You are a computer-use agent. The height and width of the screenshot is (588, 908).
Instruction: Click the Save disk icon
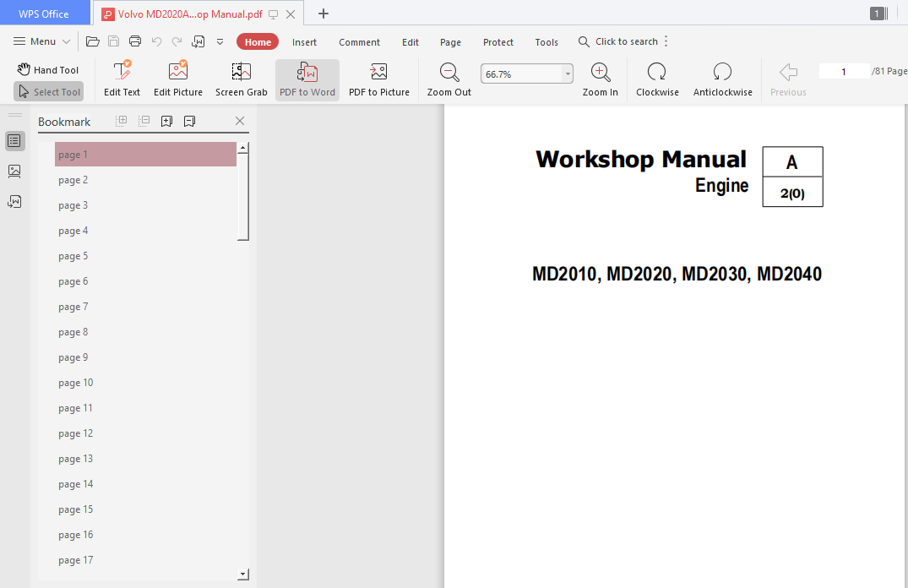pos(114,41)
